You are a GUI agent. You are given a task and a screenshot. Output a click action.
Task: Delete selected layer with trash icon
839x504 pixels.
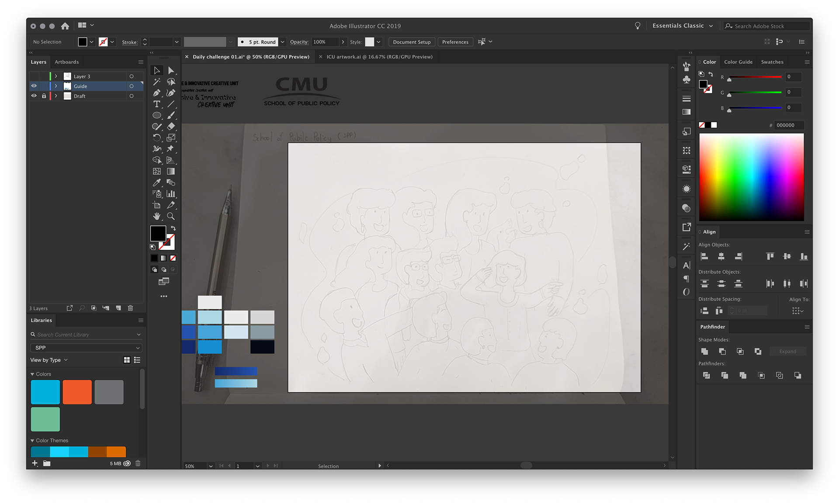pos(130,308)
